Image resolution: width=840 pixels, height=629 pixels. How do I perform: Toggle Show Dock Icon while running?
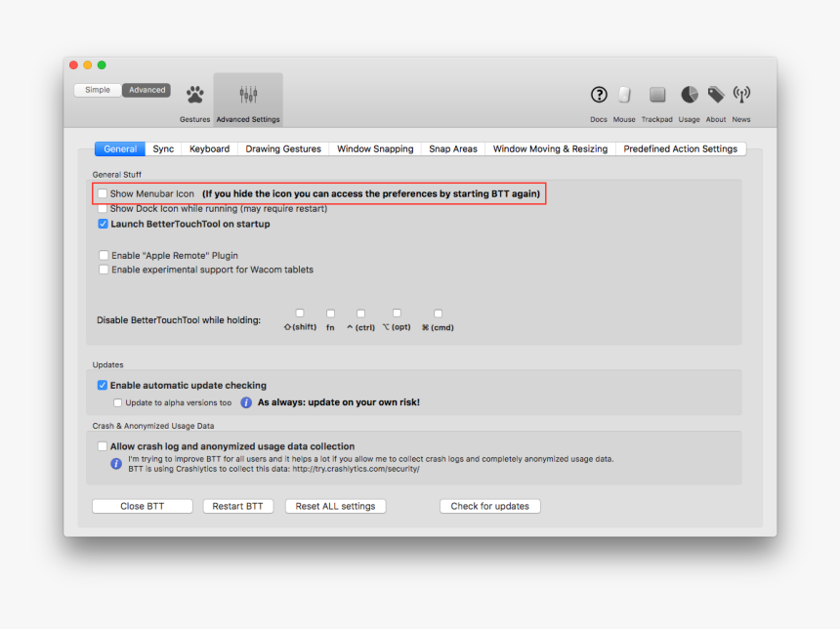(x=103, y=208)
